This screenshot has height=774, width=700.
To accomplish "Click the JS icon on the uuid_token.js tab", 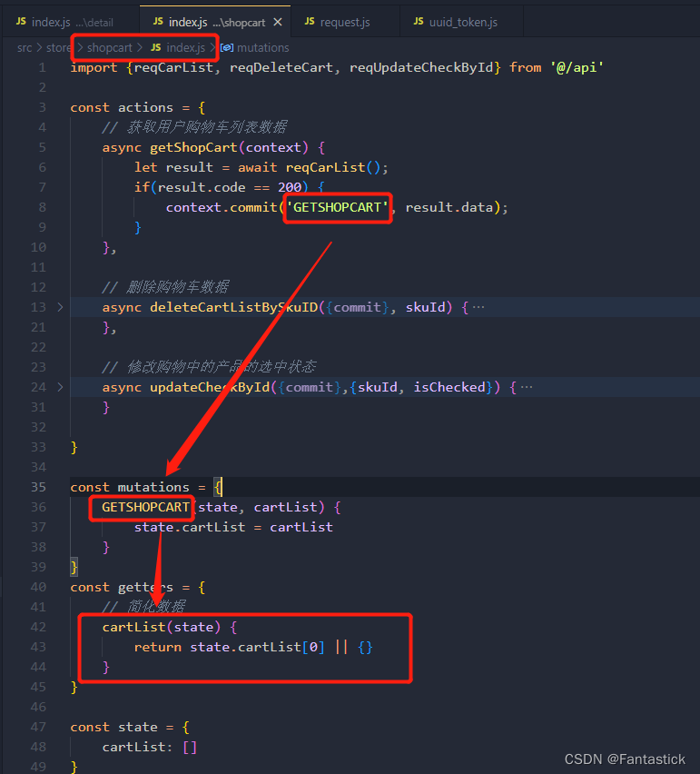I will pos(419,21).
